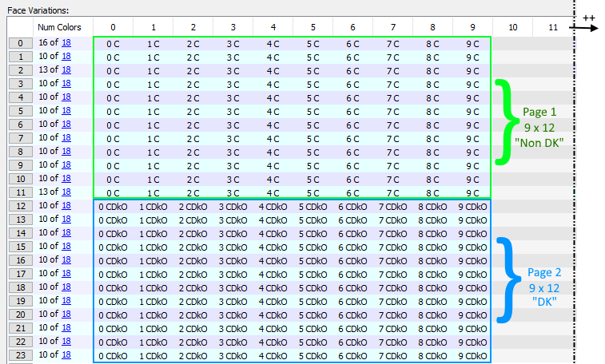Select row header button 0
605x364 pixels.
(x=19, y=43)
